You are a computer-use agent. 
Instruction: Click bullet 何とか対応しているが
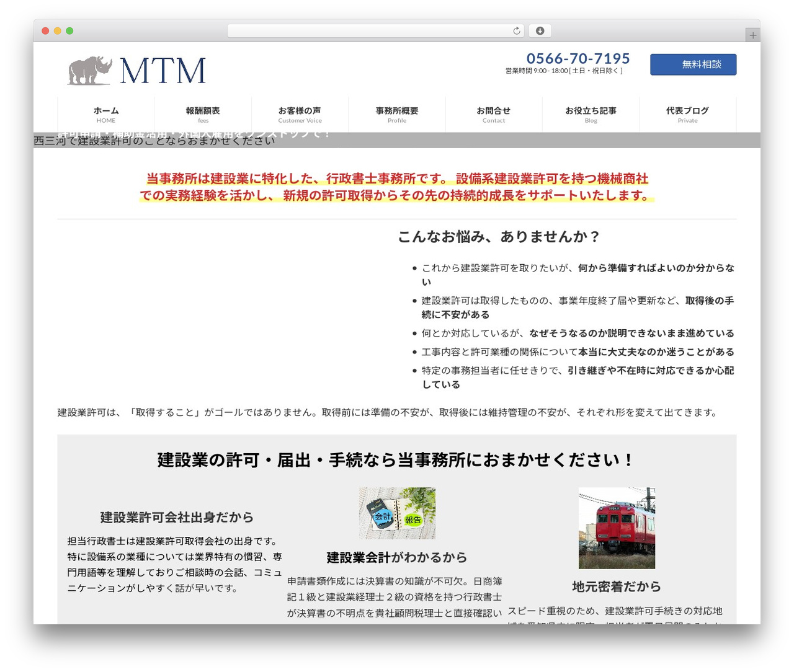(x=578, y=333)
